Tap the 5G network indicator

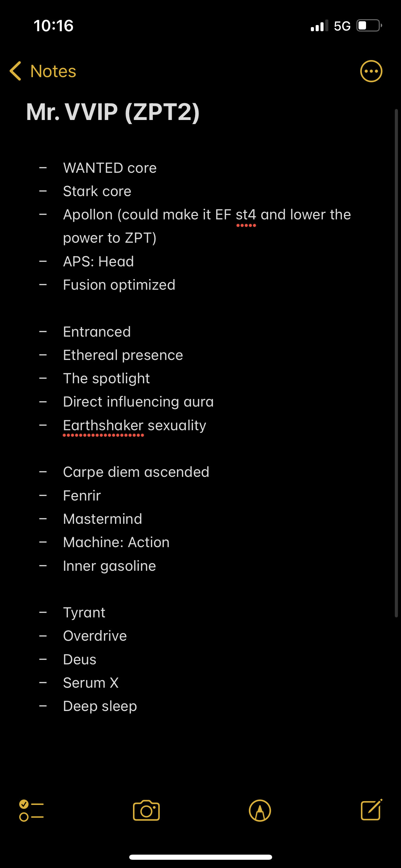342,26
